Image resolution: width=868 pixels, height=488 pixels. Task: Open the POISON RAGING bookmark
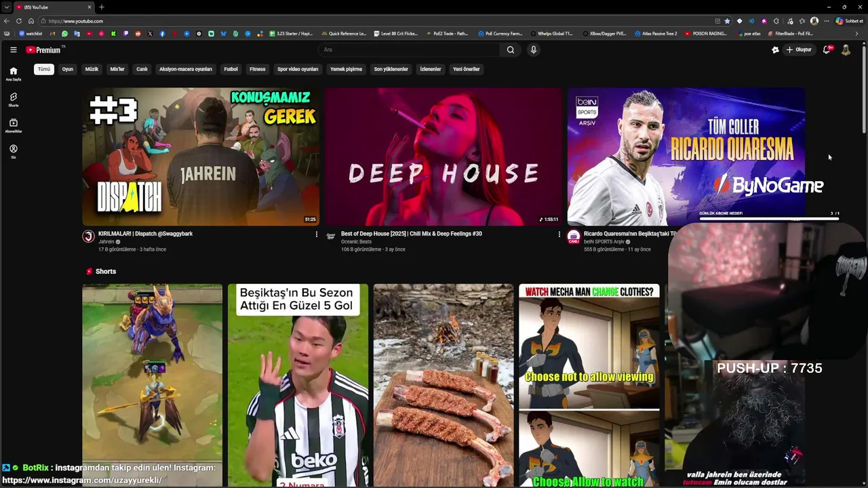pyautogui.click(x=706, y=33)
